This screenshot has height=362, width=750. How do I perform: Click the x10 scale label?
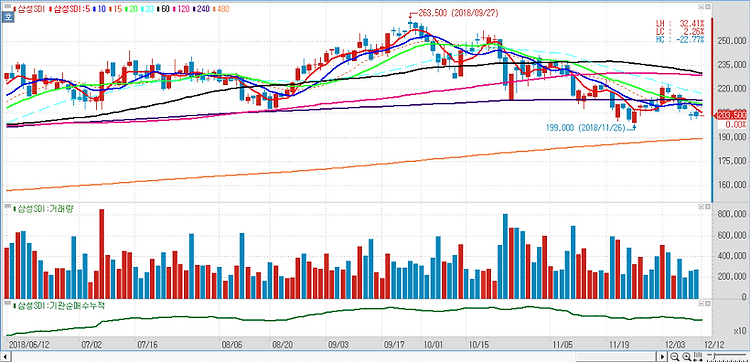(739, 331)
